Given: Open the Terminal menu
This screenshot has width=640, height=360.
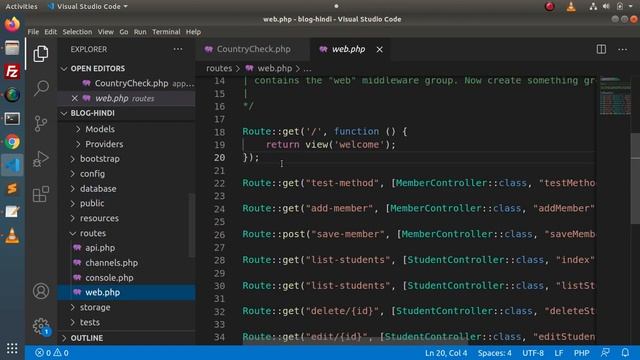Looking at the screenshot, I should tap(166, 32).
